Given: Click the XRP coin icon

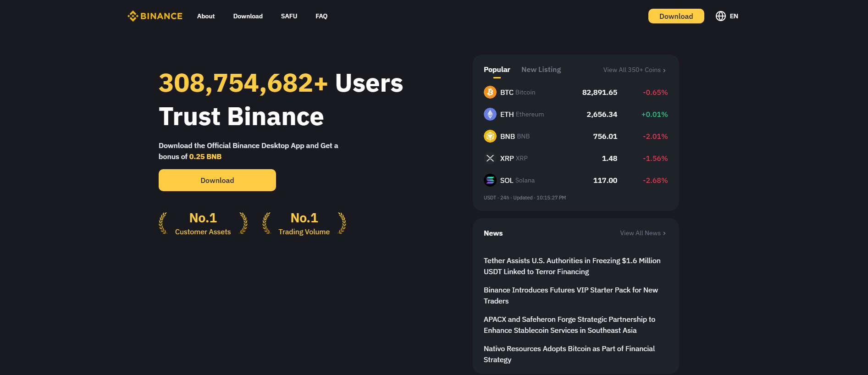Looking at the screenshot, I should [x=490, y=158].
